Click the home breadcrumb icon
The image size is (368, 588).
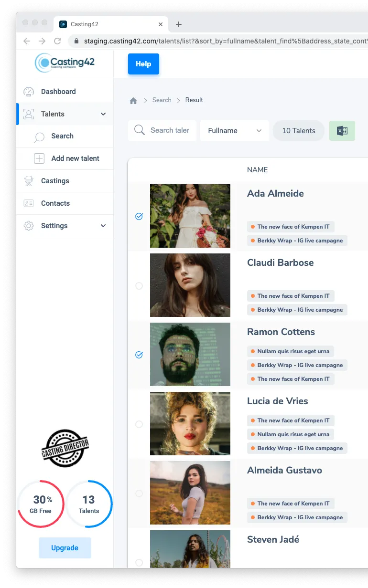pos(133,101)
